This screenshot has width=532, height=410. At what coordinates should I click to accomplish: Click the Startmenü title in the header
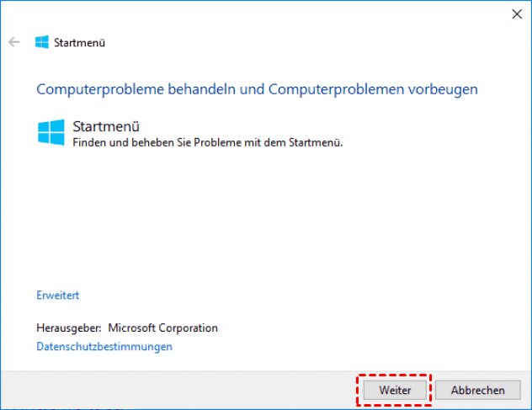click(x=79, y=42)
